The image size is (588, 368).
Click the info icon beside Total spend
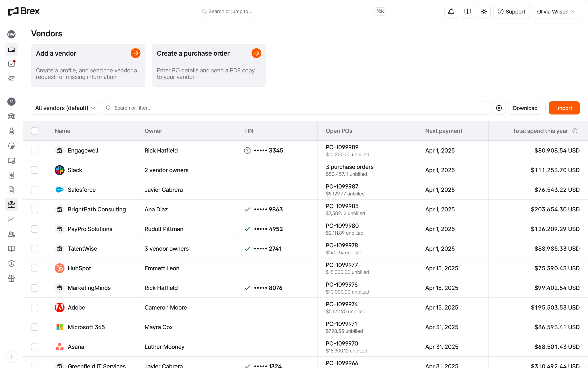pyautogui.click(x=575, y=131)
